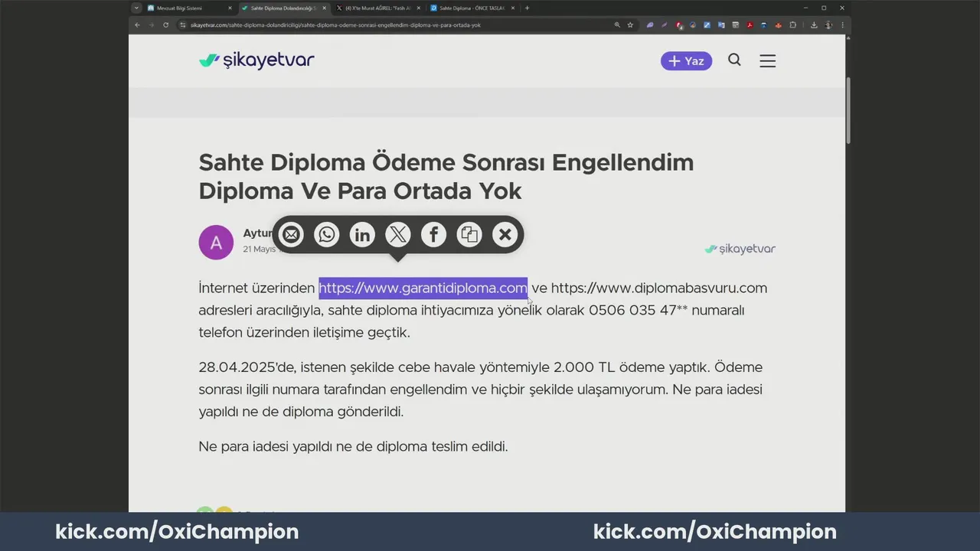Close the Mevzuat Bilgi Sistemi tab
The height and width of the screenshot is (551, 980).
pos(230,8)
